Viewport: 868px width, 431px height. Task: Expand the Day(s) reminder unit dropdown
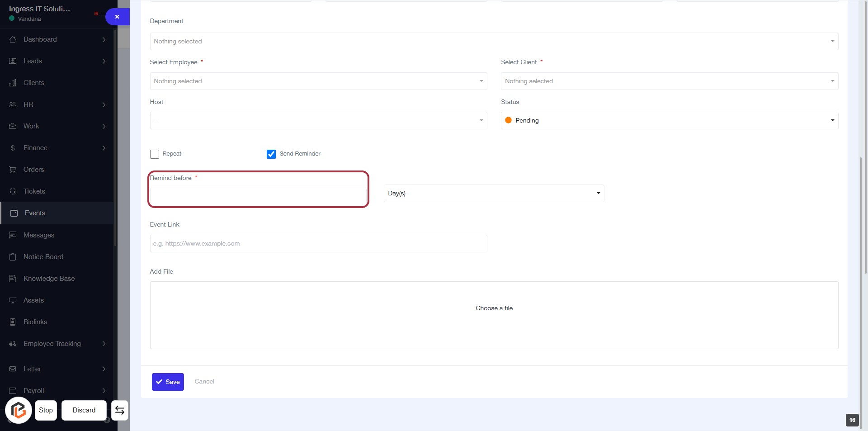[494, 193]
